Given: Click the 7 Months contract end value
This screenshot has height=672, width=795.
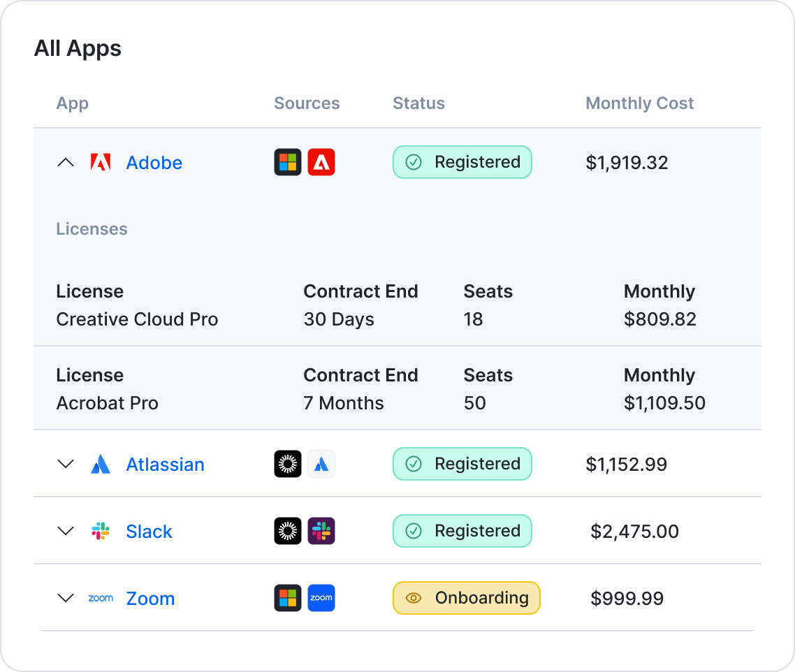Looking at the screenshot, I should tap(344, 402).
